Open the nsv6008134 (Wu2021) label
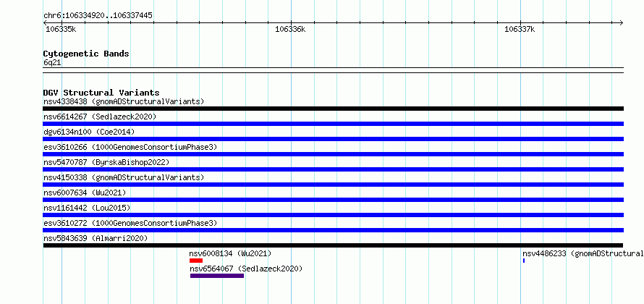Image resolution: width=644 pixels, height=304 pixels. 230,253
